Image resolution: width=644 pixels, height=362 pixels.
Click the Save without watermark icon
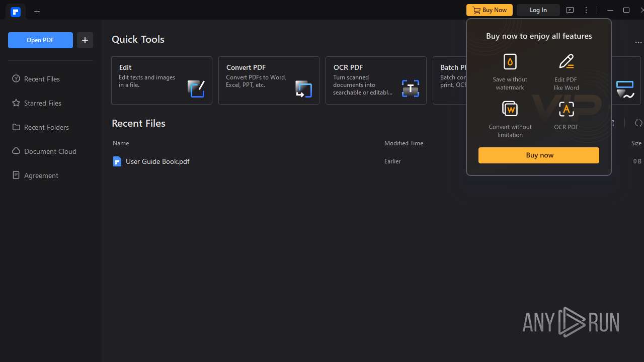click(510, 61)
